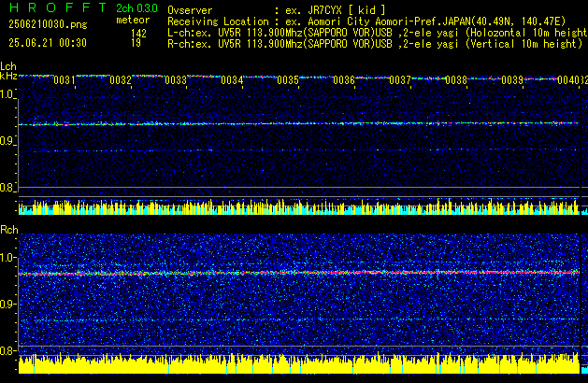Select the 0034 time marker
588x383 pixels.
coord(232,80)
